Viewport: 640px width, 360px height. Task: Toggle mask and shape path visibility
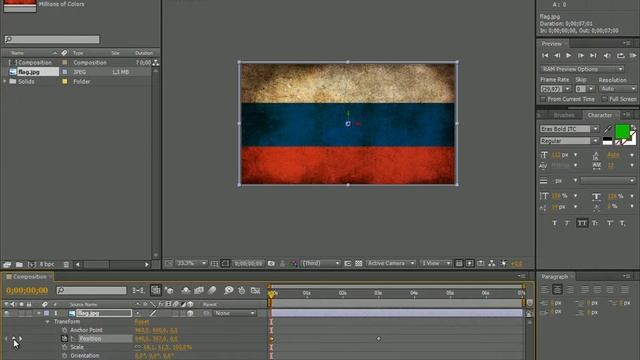pyautogui.click(x=225, y=264)
